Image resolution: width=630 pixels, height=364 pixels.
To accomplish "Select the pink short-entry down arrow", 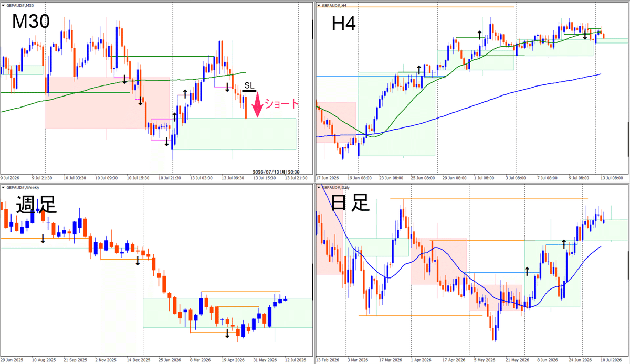I will tap(257, 104).
